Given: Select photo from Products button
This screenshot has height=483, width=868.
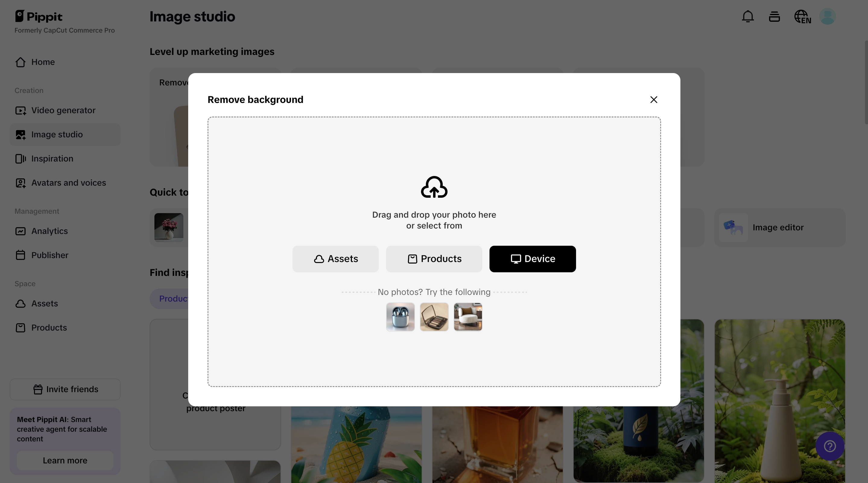Looking at the screenshot, I should pyautogui.click(x=434, y=259).
